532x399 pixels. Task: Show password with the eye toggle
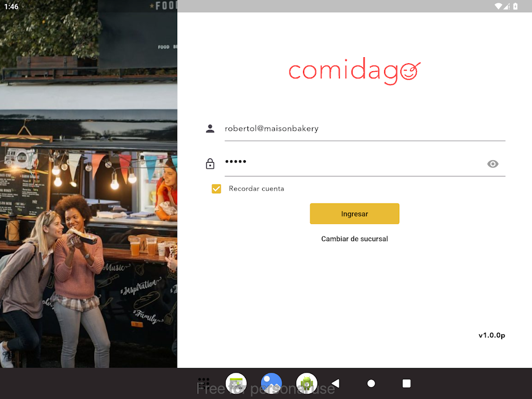pyautogui.click(x=493, y=164)
